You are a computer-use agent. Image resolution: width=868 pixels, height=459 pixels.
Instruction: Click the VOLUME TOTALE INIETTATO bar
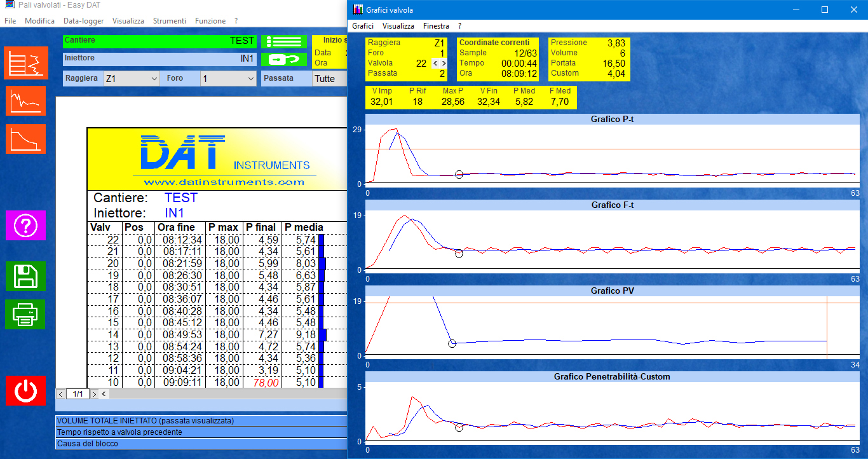[x=191, y=420]
